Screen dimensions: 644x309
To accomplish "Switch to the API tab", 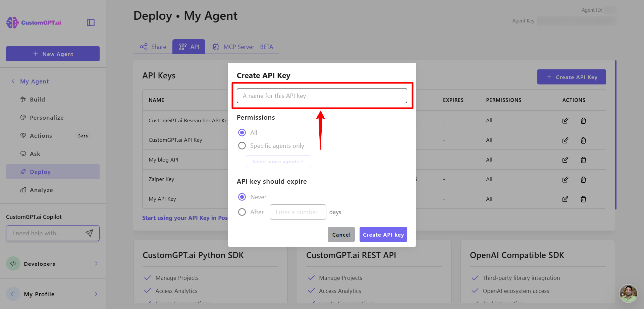I will point(189,47).
